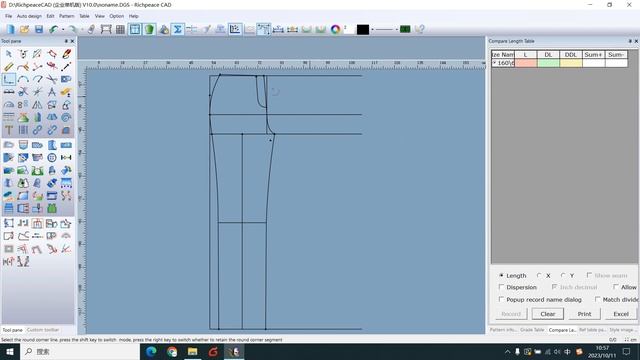Select the X radio button
This screenshot has height=360, width=640.
click(539, 276)
